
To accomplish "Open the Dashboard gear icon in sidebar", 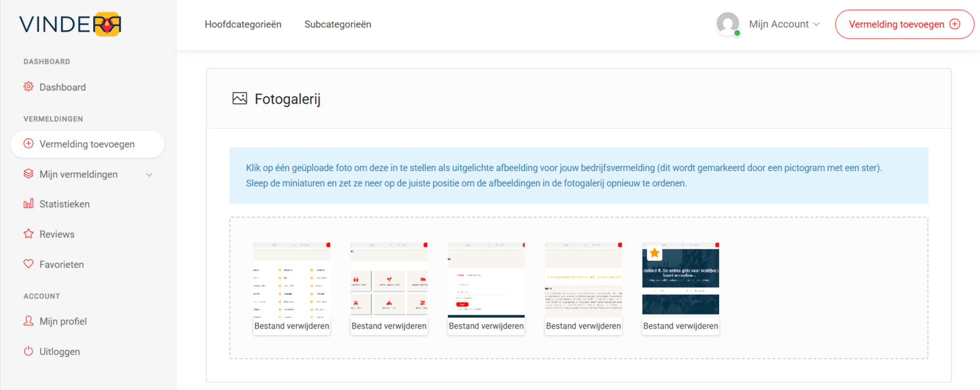I will pyautogui.click(x=28, y=86).
